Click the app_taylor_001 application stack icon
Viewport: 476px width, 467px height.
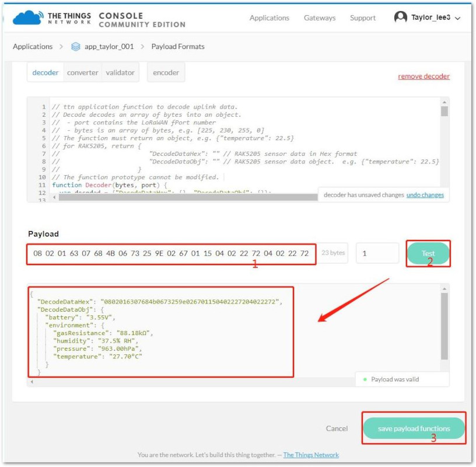coord(76,47)
